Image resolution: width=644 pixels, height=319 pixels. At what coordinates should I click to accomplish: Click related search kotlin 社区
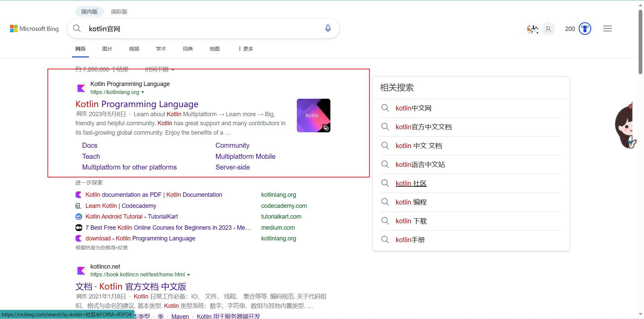(x=411, y=183)
